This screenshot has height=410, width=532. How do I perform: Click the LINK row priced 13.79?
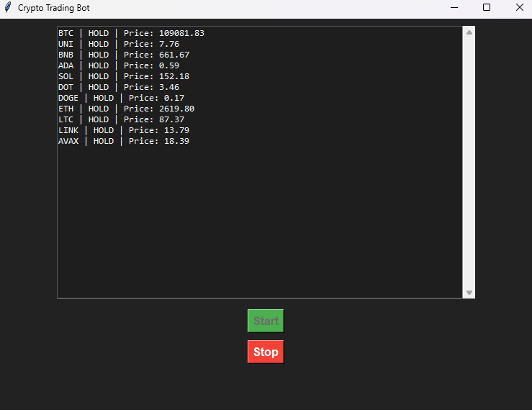point(124,131)
